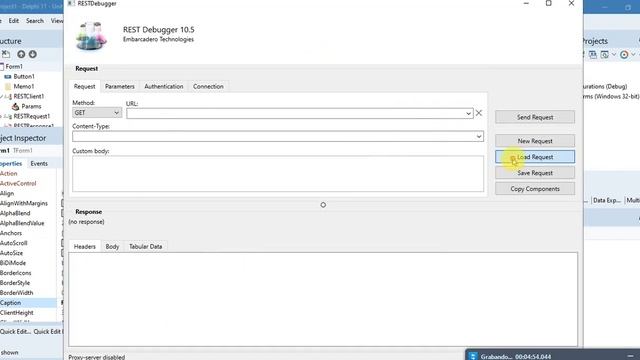Screen dimensions: 640x360
Task: Open the Method GET dropdown
Action: click(x=97, y=113)
